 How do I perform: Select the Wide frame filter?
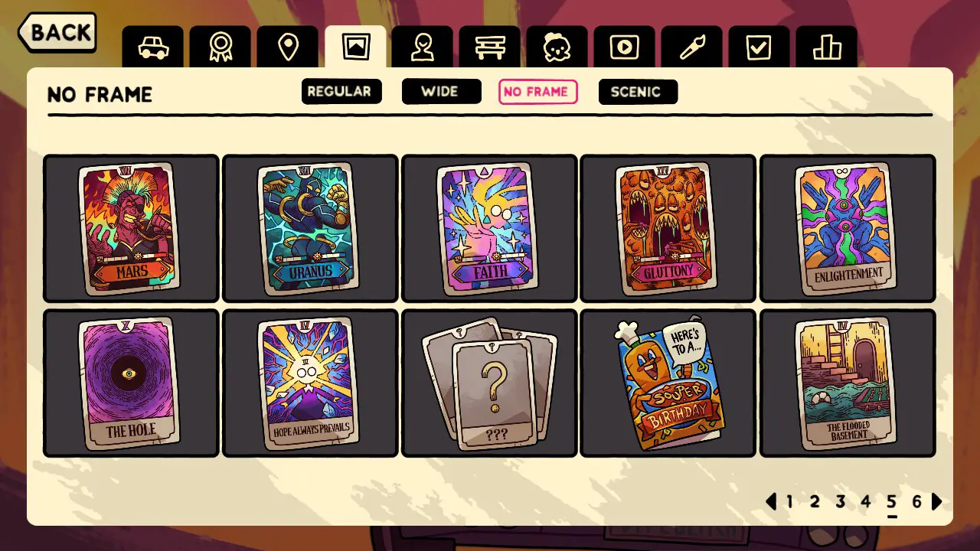click(442, 91)
